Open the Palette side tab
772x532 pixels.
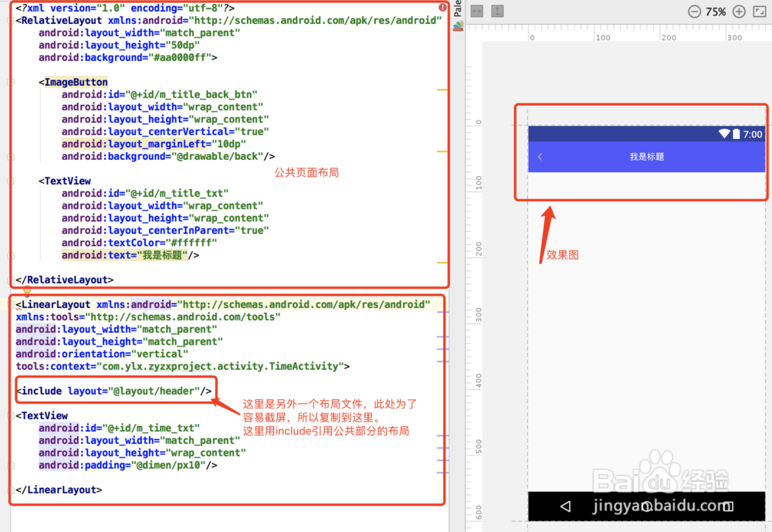click(458, 8)
